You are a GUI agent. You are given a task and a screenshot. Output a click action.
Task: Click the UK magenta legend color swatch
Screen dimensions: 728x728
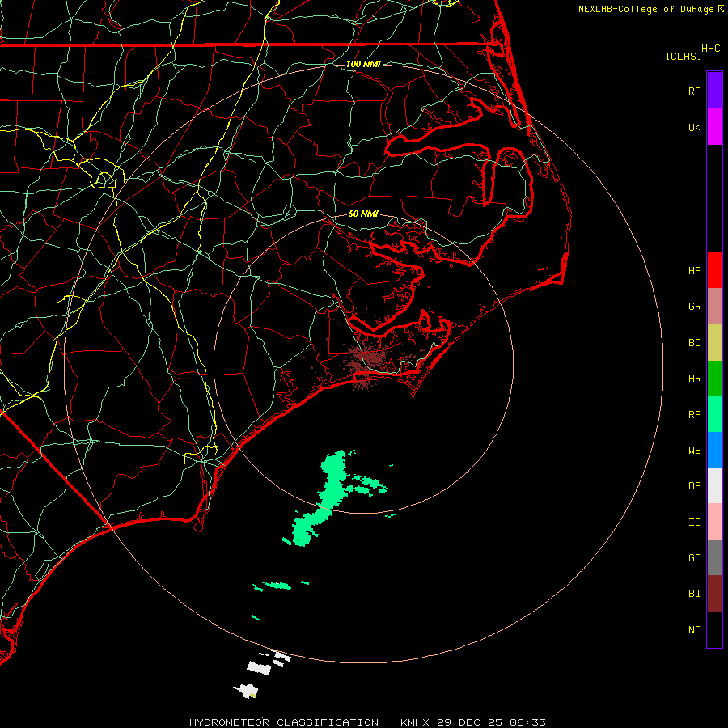pyautogui.click(x=714, y=127)
